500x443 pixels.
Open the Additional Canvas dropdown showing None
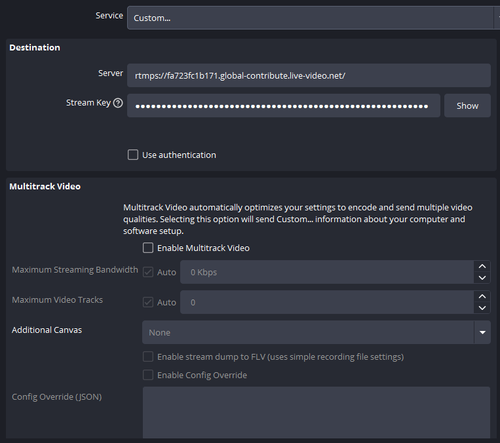[316, 332]
